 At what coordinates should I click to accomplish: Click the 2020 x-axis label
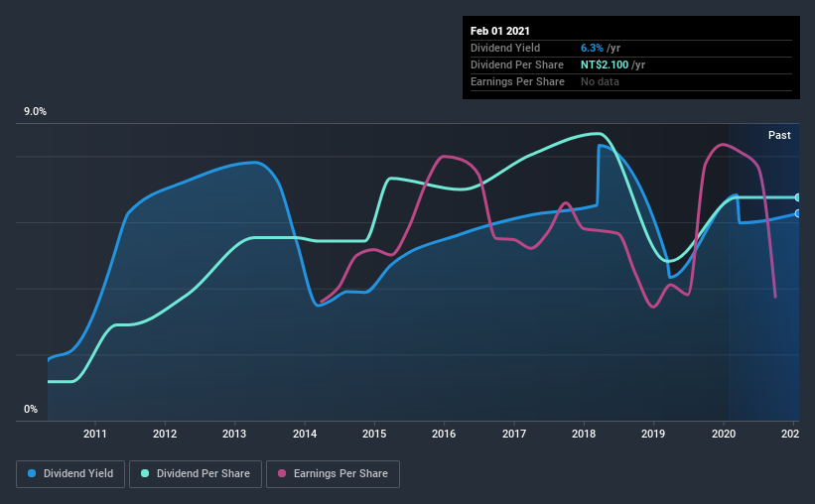pos(724,434)
